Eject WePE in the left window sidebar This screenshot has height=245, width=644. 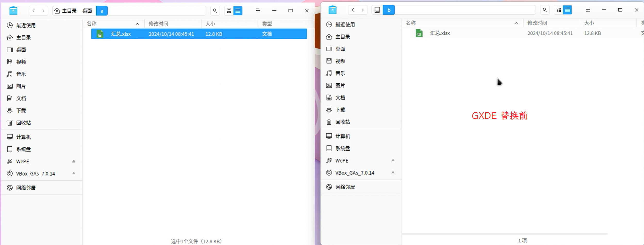tap(74, 161)
